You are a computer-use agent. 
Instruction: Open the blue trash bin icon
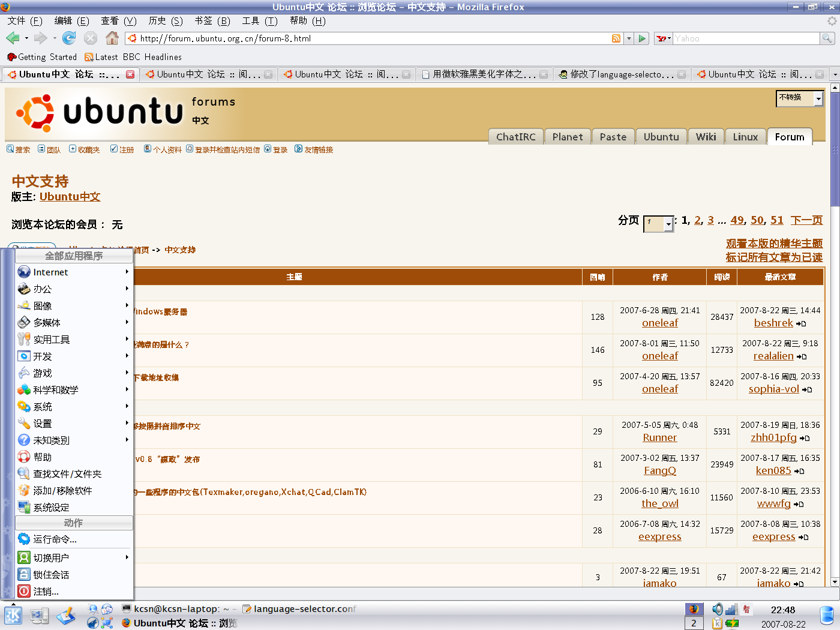tap(827, 616)
